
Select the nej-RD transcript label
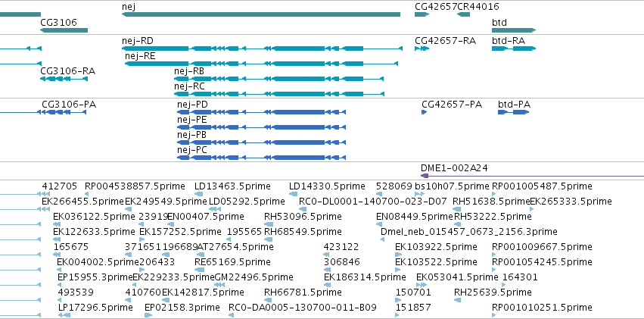coord(138,41)
